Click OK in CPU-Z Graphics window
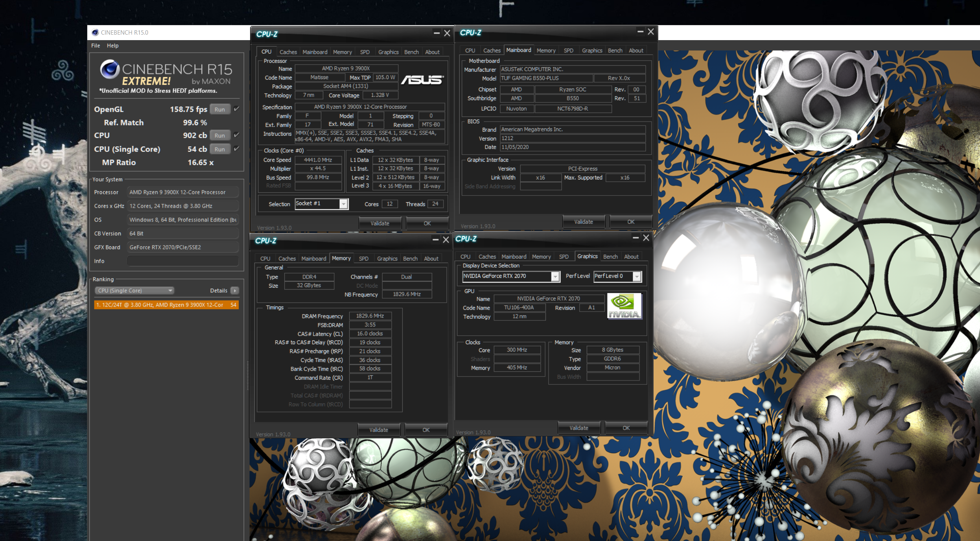Screen dimensions: 980x541 626,428
